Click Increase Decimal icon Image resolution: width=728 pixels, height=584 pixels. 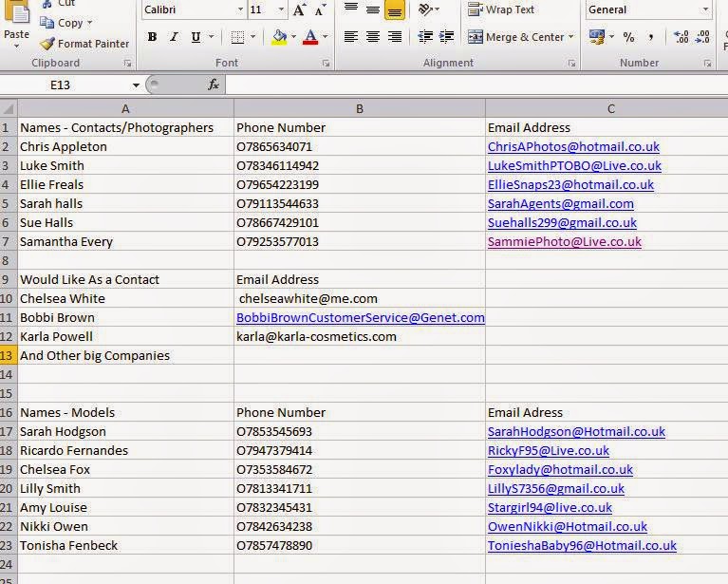pyautogui.click(x=681, y=37)
